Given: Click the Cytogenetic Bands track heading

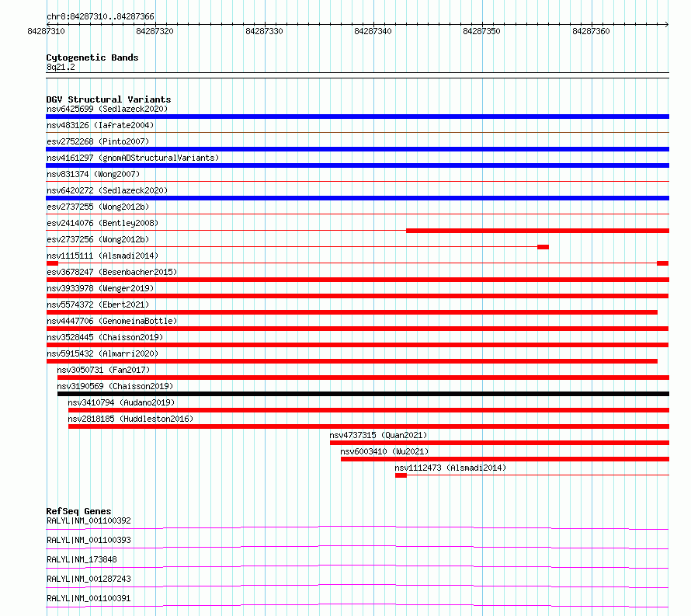Looking at the screenshot, I should [x=92, y=57].
